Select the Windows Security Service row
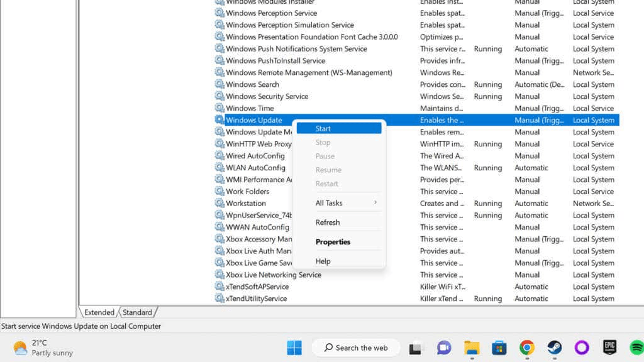The width and height of the screenshot is (644, 362). [x=416, y=96]
